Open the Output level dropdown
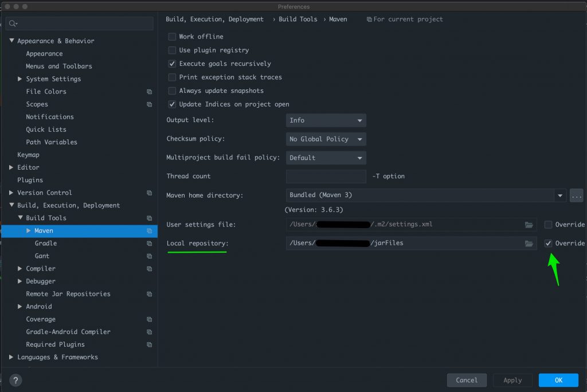 click(x=326, y=120)
